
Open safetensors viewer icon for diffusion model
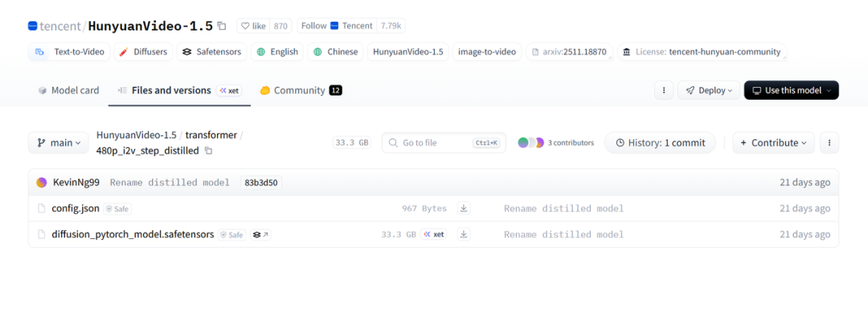click(260, 235)
